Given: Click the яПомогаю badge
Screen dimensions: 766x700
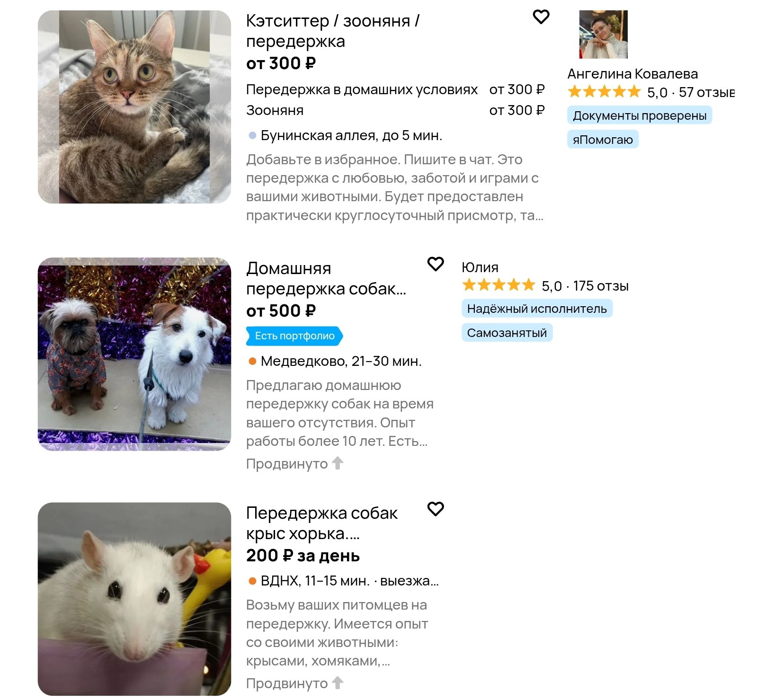Looking at the screenshot, I should [x=603, y=140].
